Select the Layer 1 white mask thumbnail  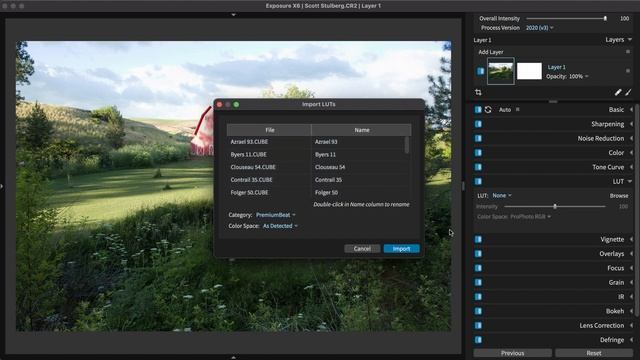[529, 71]
